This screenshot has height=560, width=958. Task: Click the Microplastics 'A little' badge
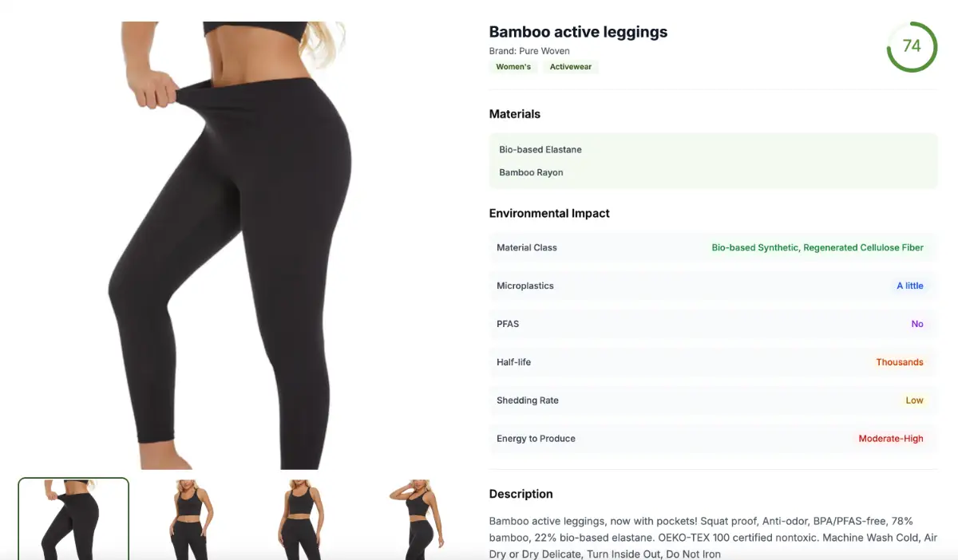point(910,286)
